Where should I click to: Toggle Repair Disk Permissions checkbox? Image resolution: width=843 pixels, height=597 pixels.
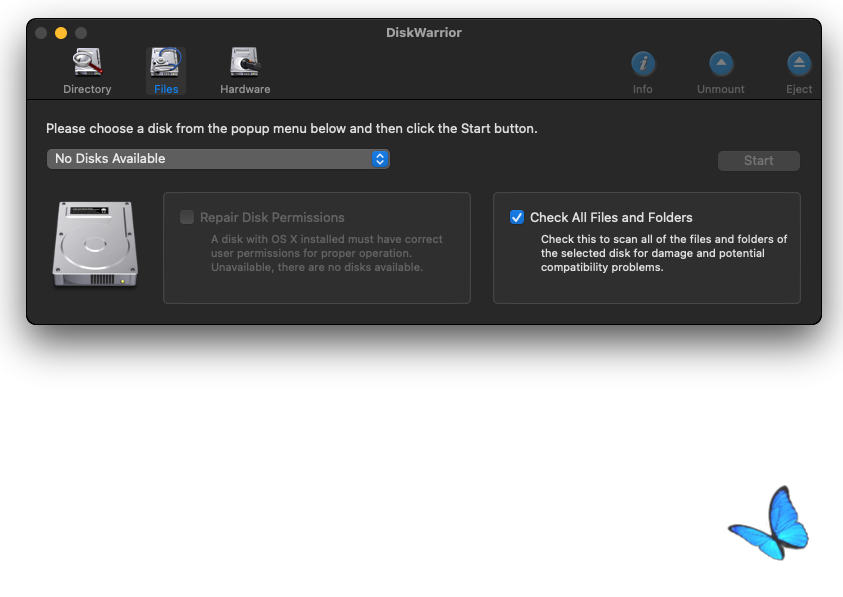pos(187,217)
